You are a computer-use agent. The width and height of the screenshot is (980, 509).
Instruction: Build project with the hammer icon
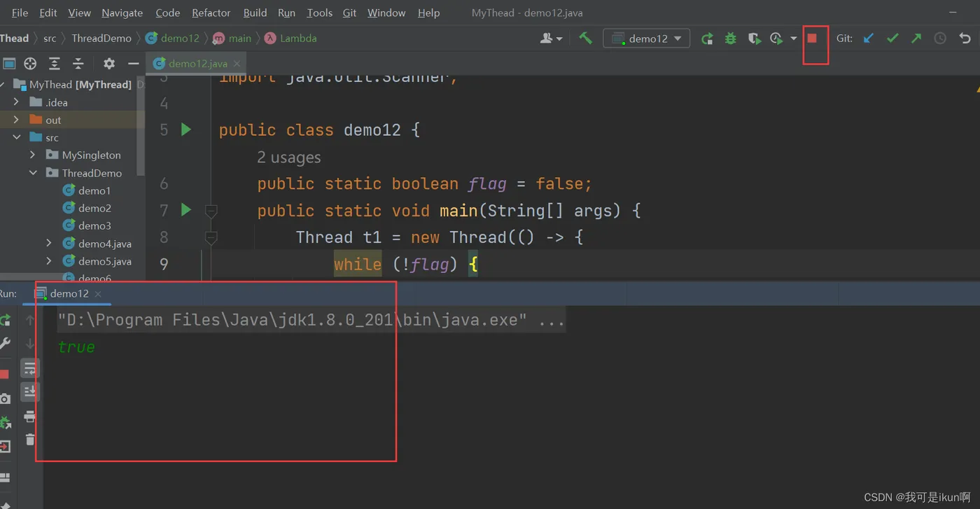tap(585, 39)
